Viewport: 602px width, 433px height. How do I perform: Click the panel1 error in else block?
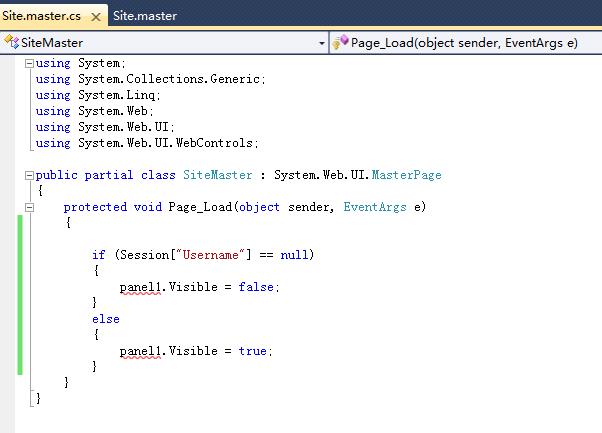pos(140,352)
